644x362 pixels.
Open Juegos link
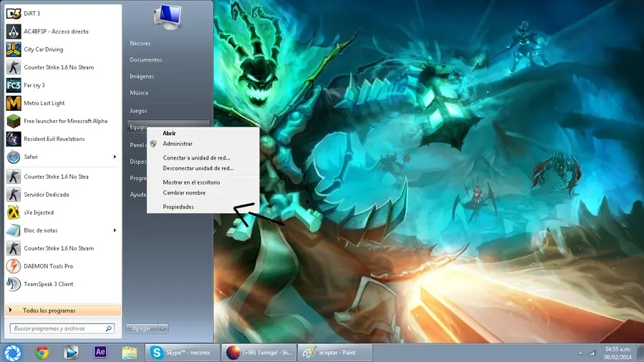[138, 111]
